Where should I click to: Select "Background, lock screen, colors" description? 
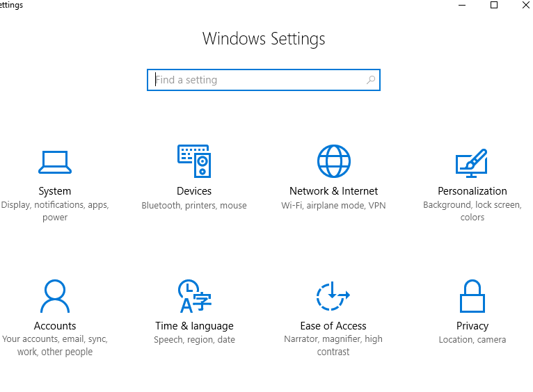(472, 211)
